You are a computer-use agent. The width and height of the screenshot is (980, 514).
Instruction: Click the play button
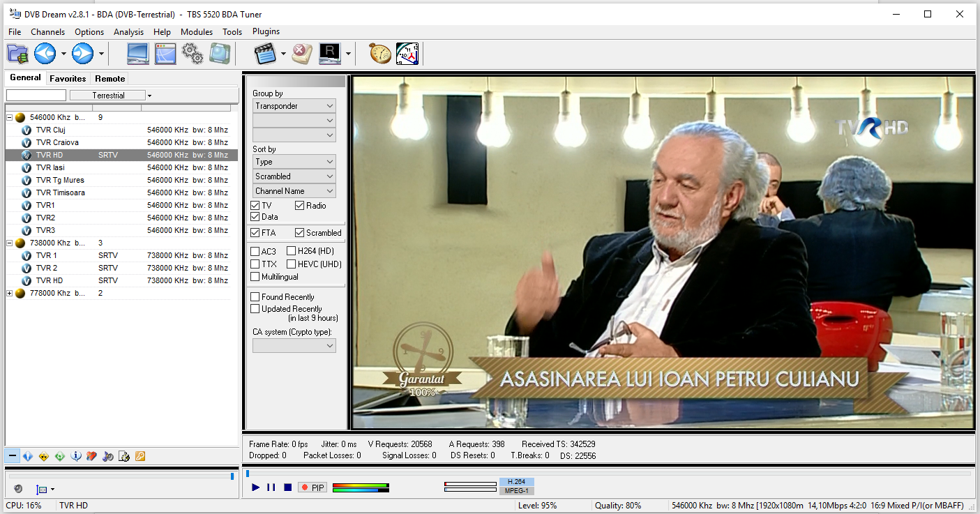256,487
